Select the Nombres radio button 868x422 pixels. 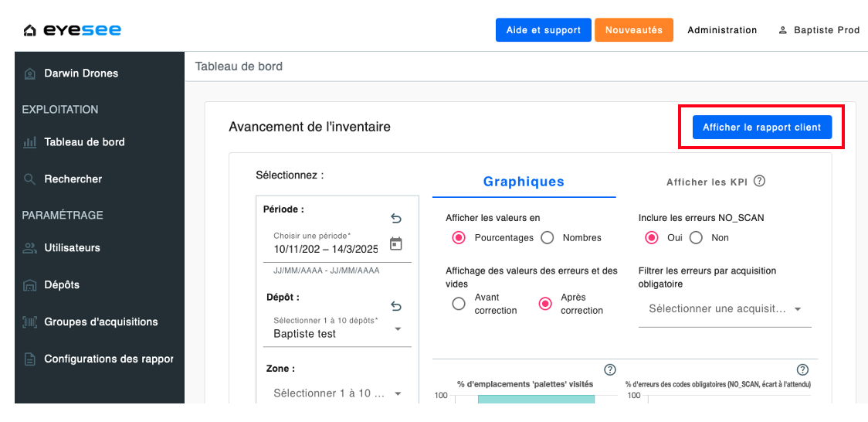click(x=548, y=238)
